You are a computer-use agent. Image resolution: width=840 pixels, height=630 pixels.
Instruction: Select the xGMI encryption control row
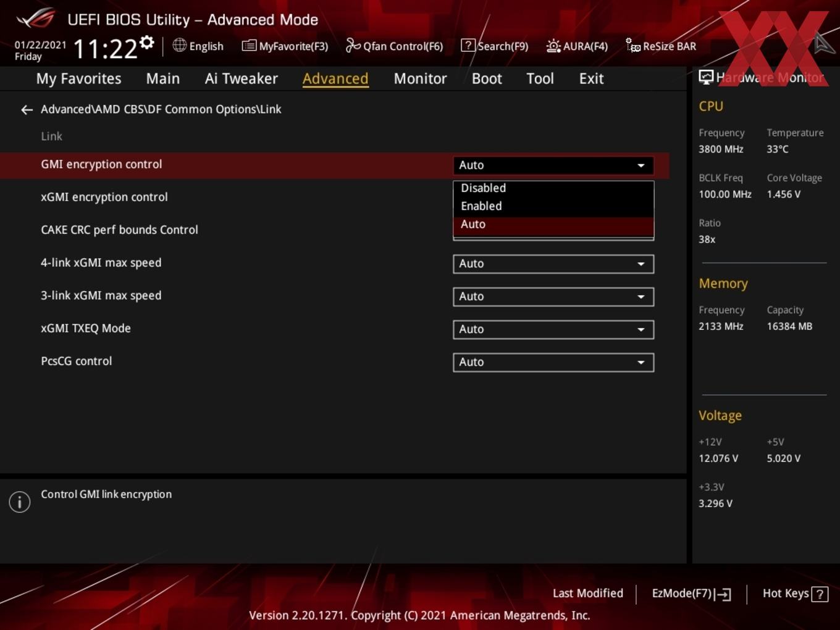coord(104,197)
